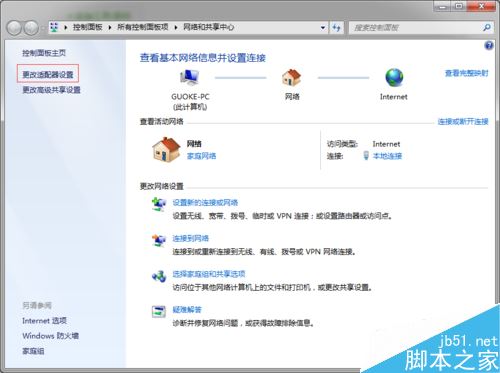The image size is (500, 373).
Task: Click 连接或断开连接 link
Action: [x=463, y=122]
